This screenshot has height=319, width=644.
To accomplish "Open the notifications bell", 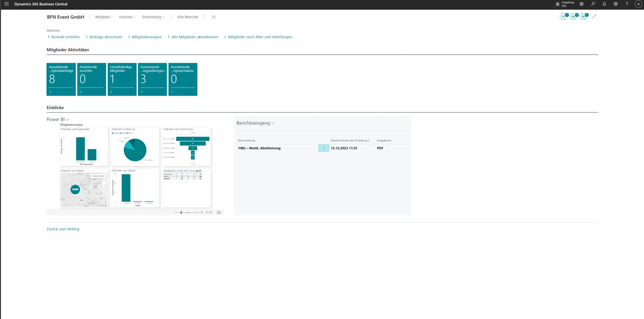I will click(x=604, y=4).
